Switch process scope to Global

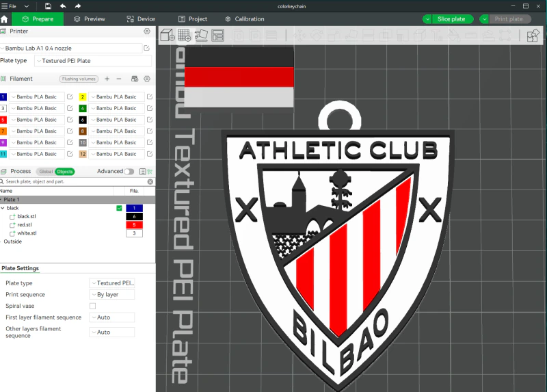tap(46, 172)
